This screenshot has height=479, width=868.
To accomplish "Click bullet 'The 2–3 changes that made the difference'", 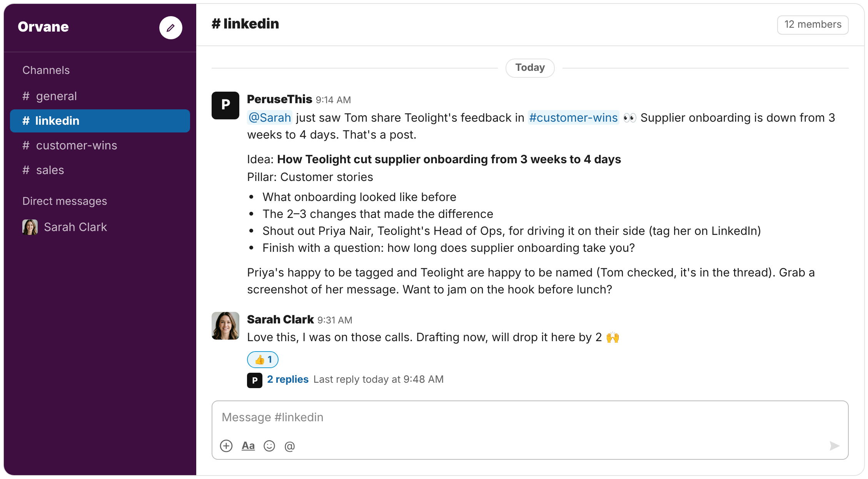I will pos(378,214).
